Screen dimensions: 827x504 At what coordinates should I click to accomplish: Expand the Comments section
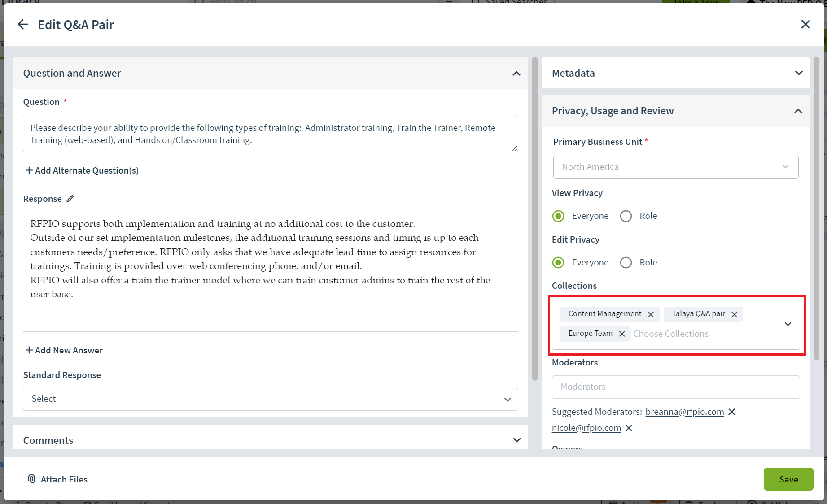pyautogui.click(x=517, y=440)
